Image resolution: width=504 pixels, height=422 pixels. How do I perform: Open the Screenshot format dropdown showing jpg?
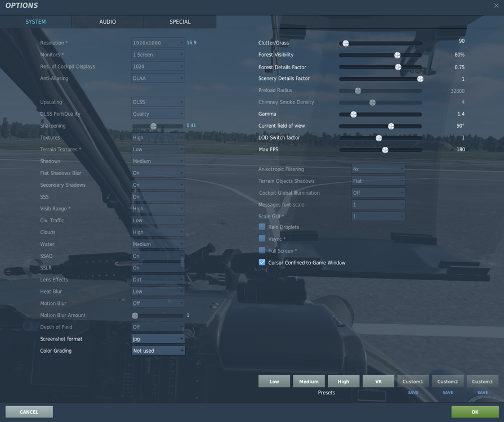click(x=158, y=339)
